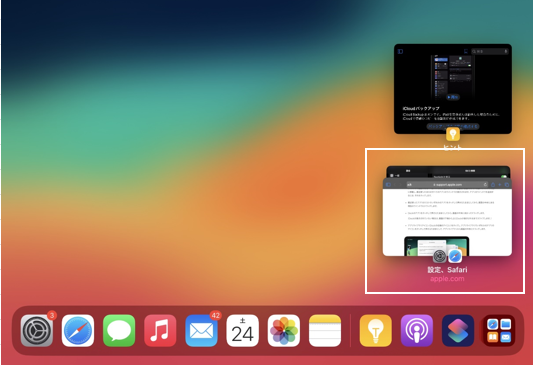
Task: Open Settings from the dock
Action: click(x=37, y=330)
